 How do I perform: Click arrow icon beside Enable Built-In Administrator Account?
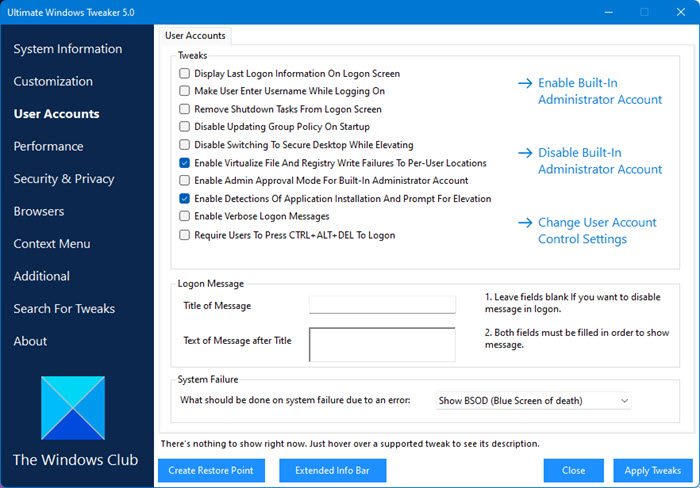click(525, 84)
